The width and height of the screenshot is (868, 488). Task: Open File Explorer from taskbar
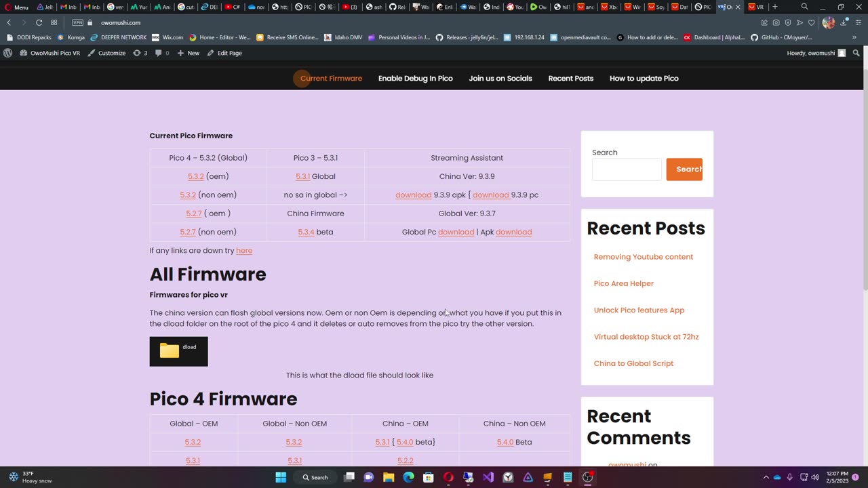pos(389,477)
